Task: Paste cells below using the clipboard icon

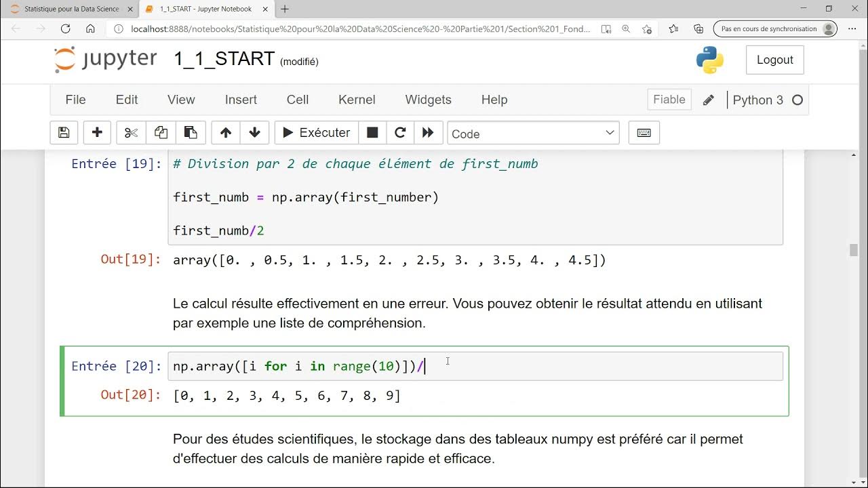Action: (191, 133)
